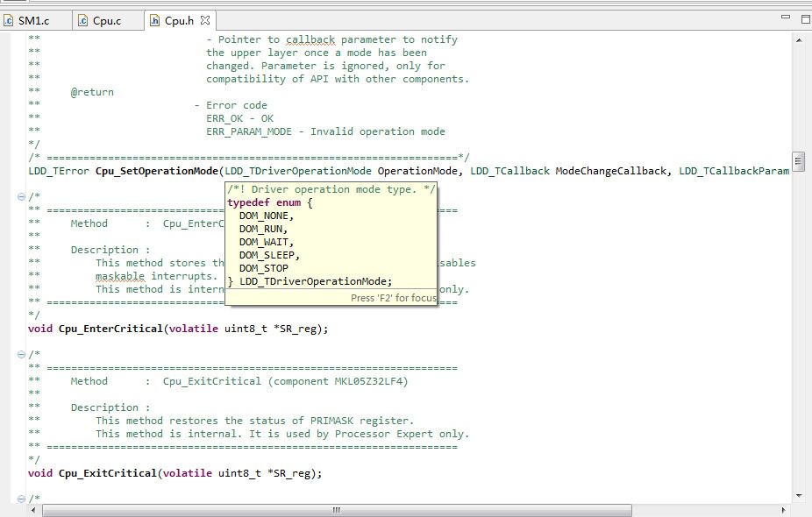The image size is (812, 517).
Task: Click the horizontal scrollbar thumb
Action: click(x=337, y=510)
